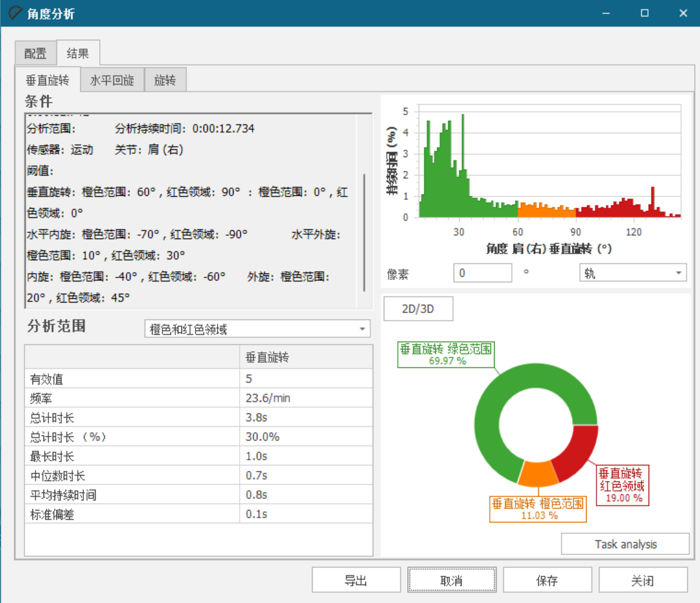
Task: Switch to the 水平回旋 sub-tab
Action: coord(112,80)
